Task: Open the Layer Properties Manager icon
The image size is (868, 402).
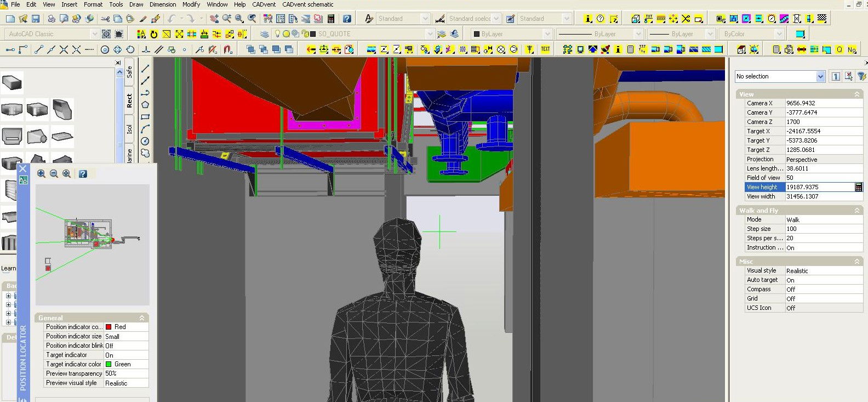Action: click(265, 34)
